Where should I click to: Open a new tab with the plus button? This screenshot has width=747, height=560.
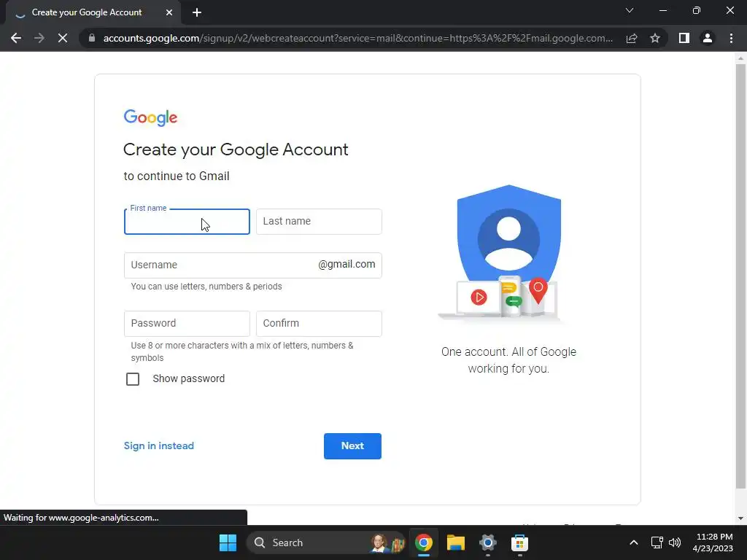[x=197, y=12]
